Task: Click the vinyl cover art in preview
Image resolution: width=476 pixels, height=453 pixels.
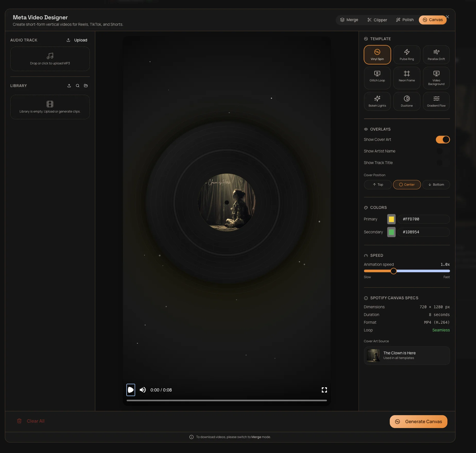Action: tap(227, 202)
